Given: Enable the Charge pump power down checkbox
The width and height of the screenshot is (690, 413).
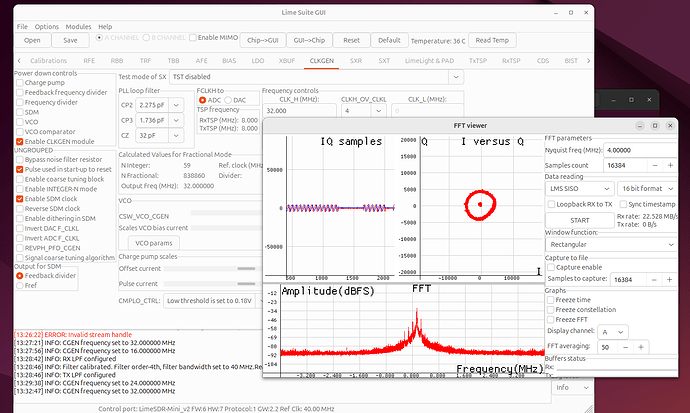Looking at the screenshot, I should coord(19,82).
